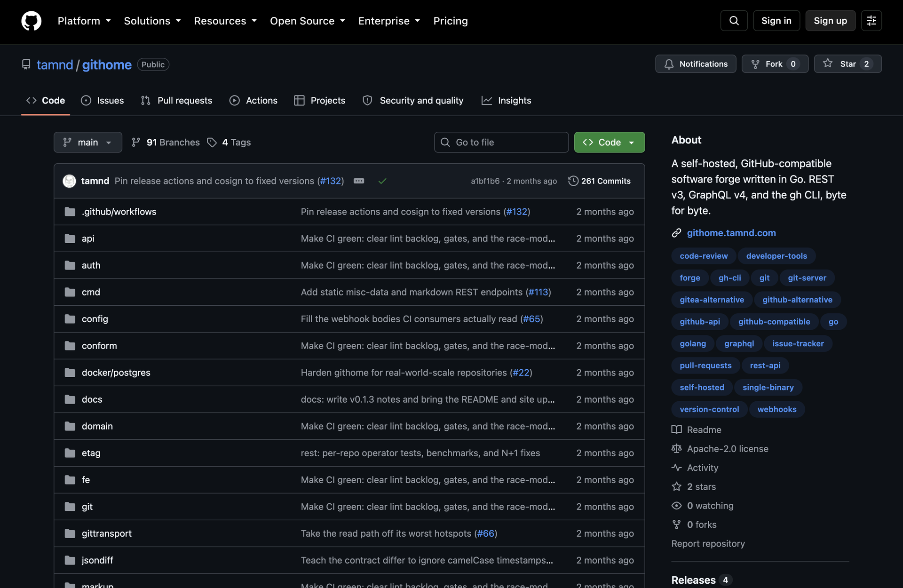
Task: Click the link icon beside githome.tamnd.com
Action: 676,233
